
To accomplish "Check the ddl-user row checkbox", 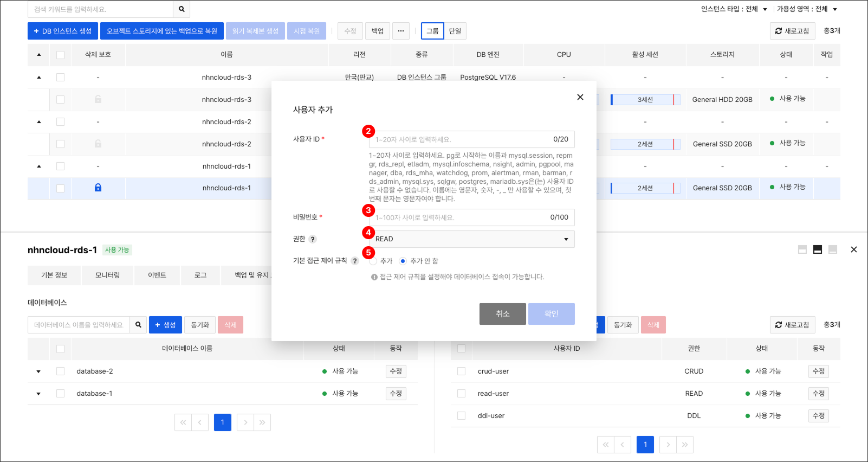I will pos(461,416).
